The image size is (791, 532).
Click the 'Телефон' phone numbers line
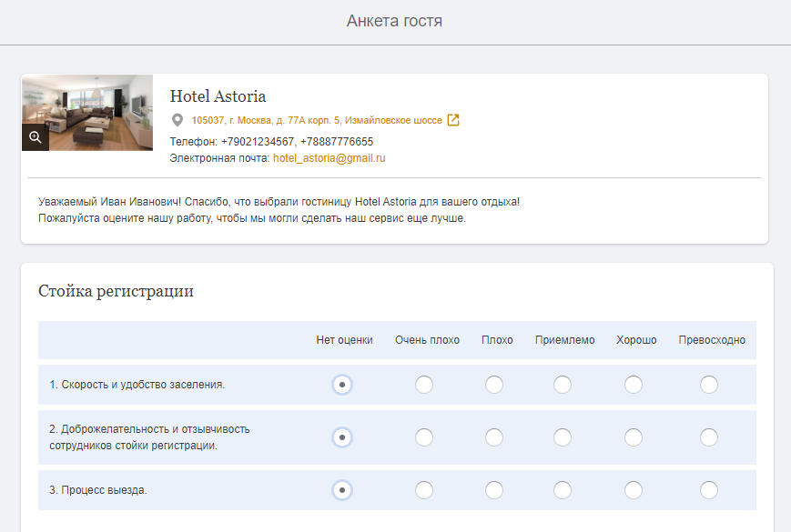tap(271, 142)
